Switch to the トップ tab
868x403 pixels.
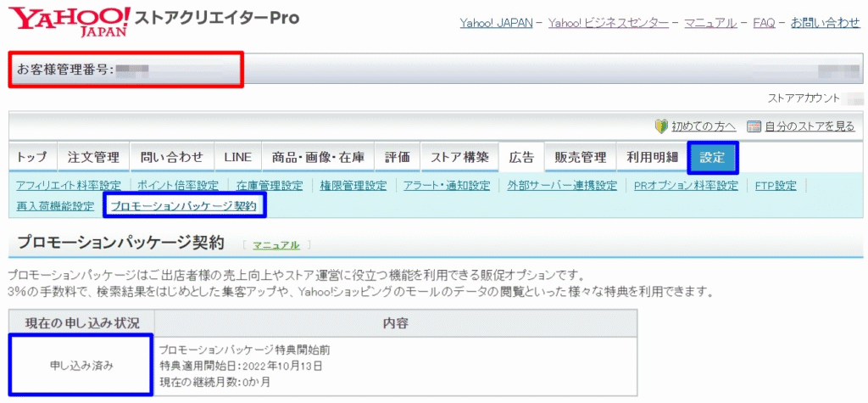point(33,158)
